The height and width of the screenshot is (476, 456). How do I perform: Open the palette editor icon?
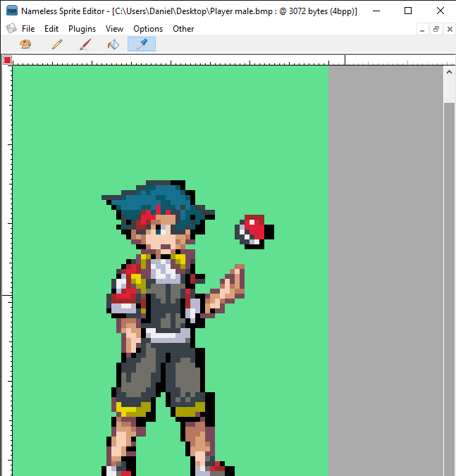[x=25, y=44]
